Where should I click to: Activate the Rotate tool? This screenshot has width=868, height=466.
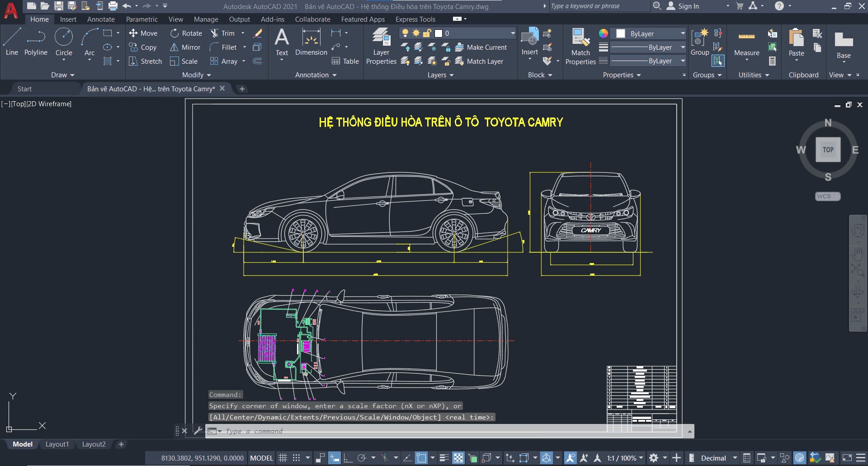186,33
